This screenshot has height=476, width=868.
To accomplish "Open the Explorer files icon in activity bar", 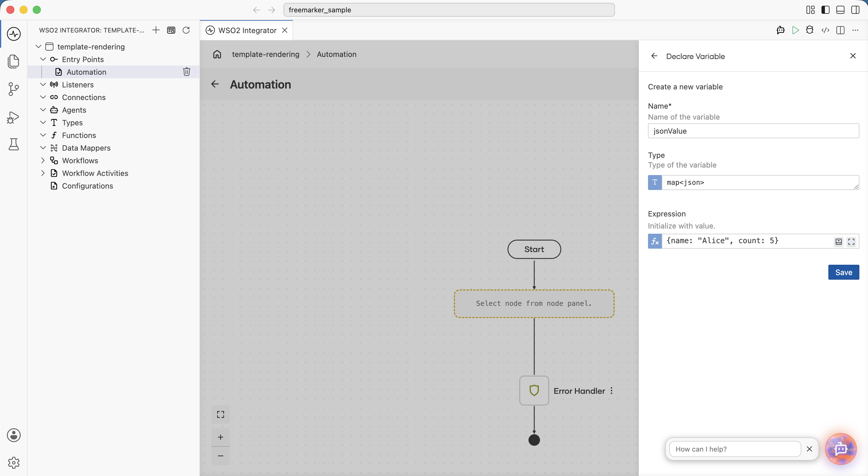I will click(13, 61).
